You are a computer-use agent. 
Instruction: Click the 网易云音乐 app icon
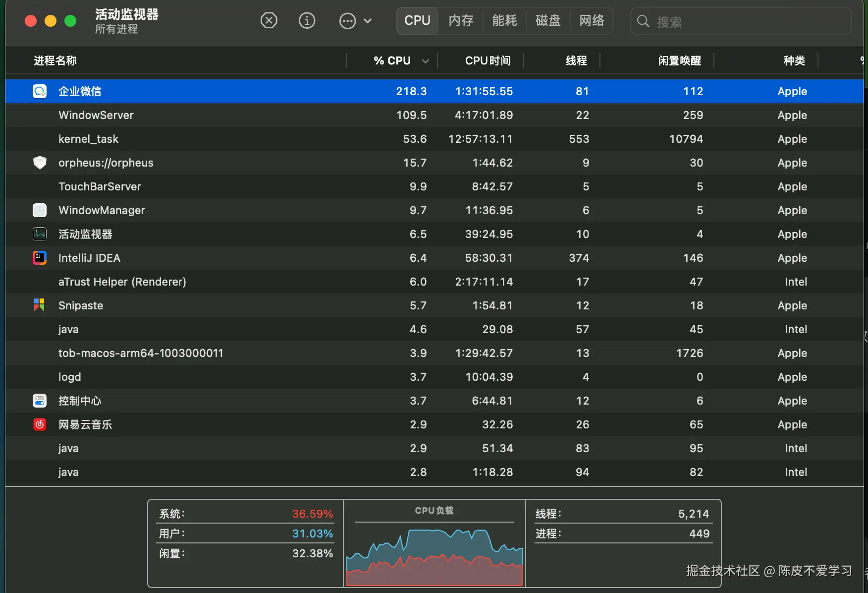(39, 424)
